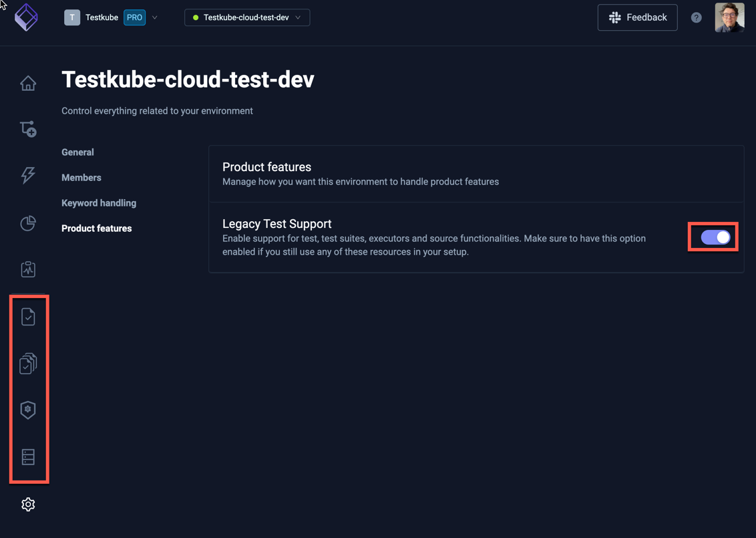Click the add test workflow icon

click(x=28, y=129)
